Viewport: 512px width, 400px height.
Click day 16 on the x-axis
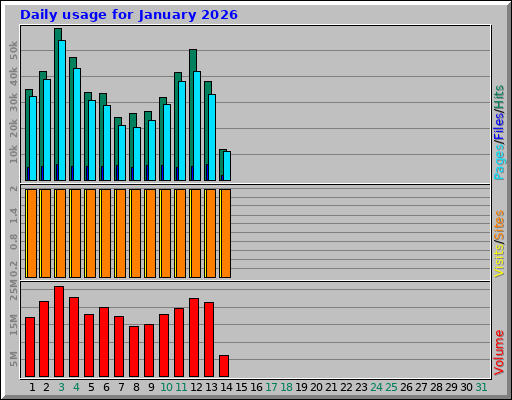pyautogui.click(x=256, y=387)
